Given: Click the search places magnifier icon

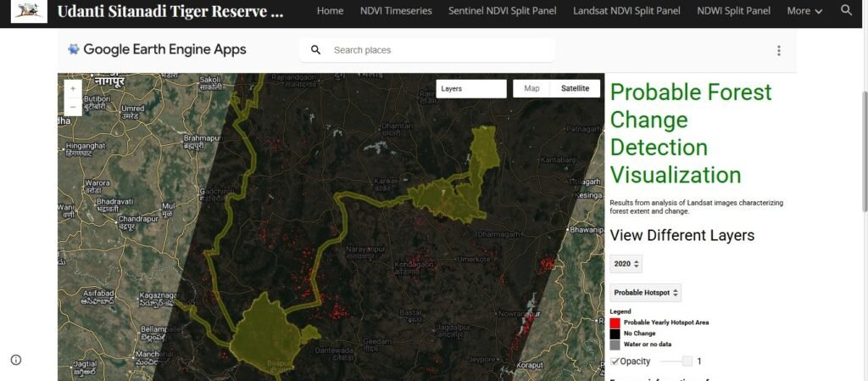Looking at the screenshot, I should [316, 50].
